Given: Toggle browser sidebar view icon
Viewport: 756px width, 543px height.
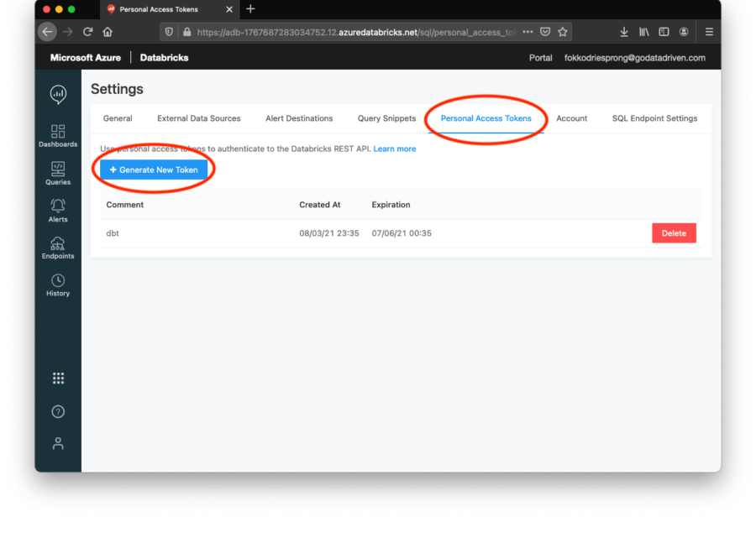Looking at the screenshot, I should pos(664,32).
